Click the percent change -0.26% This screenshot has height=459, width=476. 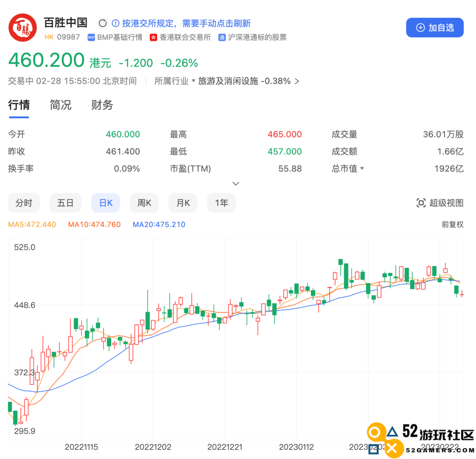[x=179, y=63]
